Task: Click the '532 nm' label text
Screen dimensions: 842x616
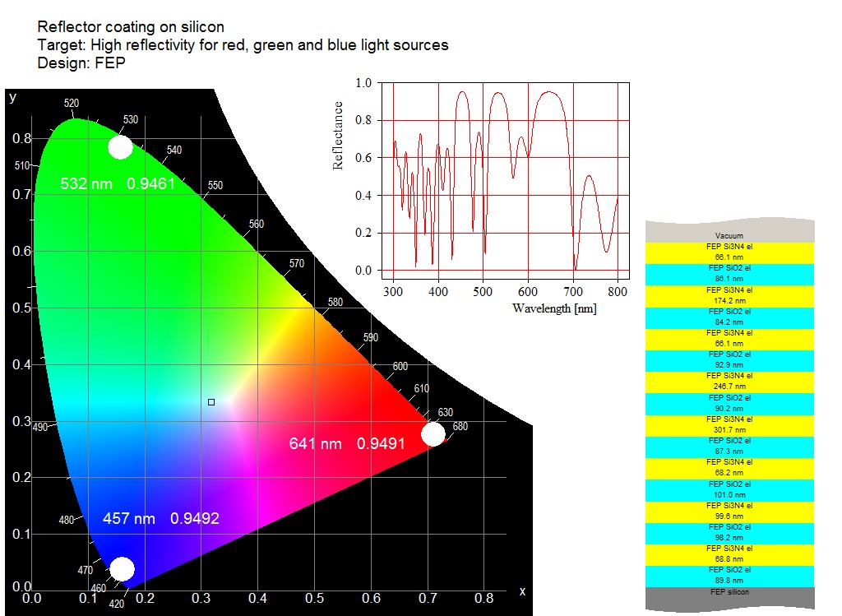Action: tap(86, 183)
